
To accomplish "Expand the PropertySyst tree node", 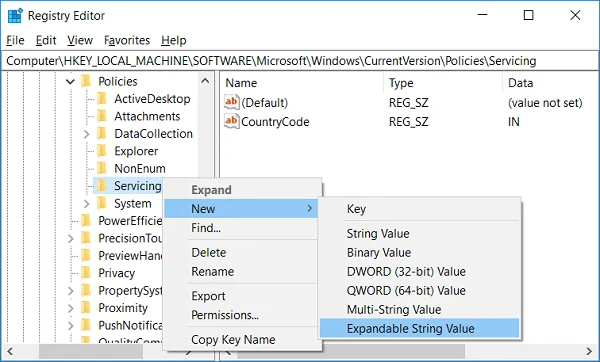I will click(71, 291).
